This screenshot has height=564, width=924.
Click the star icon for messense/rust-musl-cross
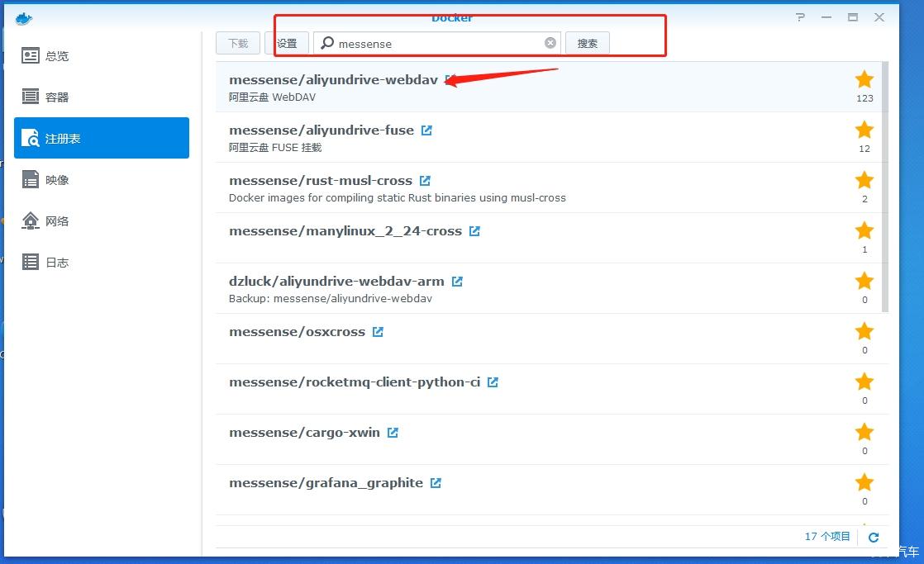pos(864,179)
